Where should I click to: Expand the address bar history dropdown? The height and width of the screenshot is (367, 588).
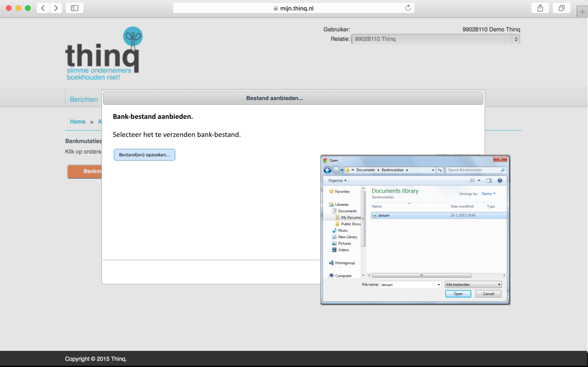(433, 170)
